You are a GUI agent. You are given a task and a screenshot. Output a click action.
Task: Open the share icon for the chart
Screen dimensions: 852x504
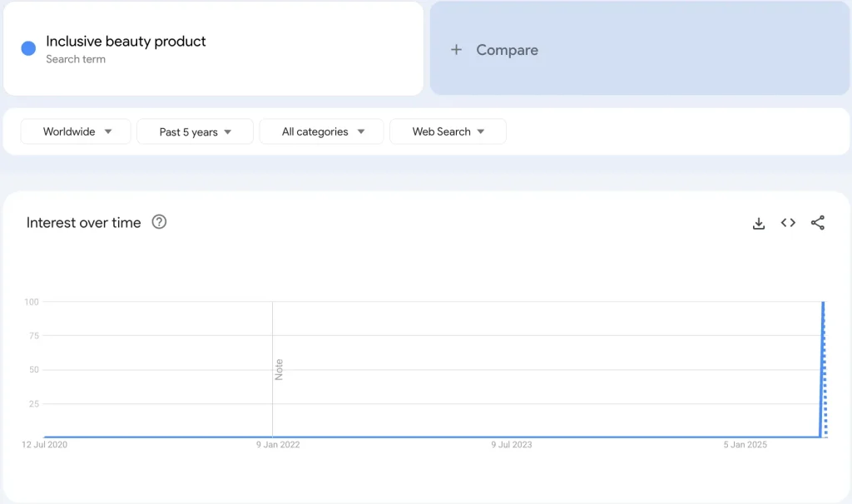click(x=818, y=223)
